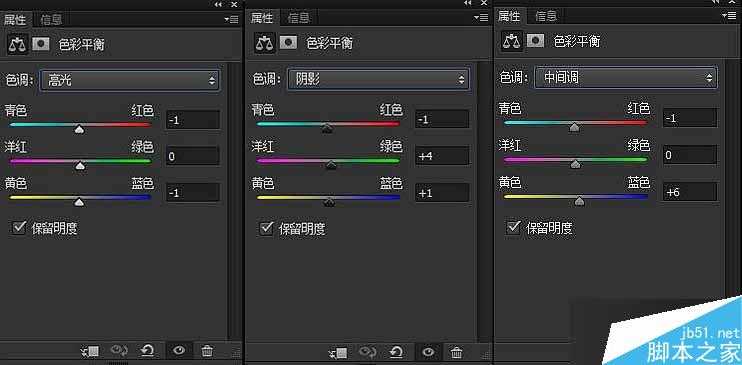This screenshot has height=365, width=742.
Task: Delete the adjustment layer via the 高光 panel trash icon
Action: click(x=207, y=351)
